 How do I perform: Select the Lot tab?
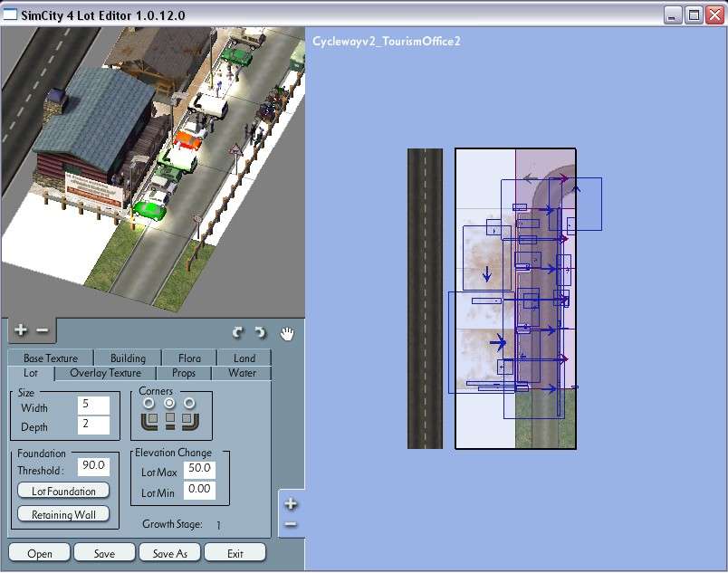31,373
